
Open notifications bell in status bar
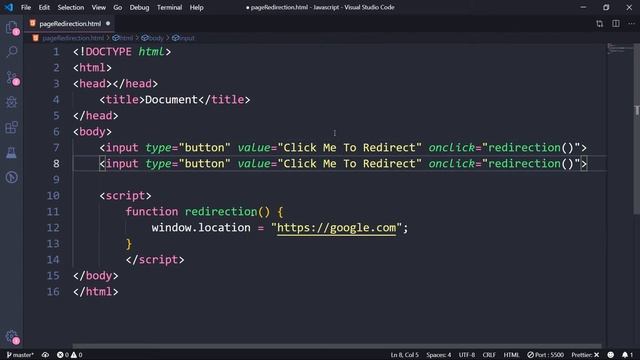[x=628, y=355]
